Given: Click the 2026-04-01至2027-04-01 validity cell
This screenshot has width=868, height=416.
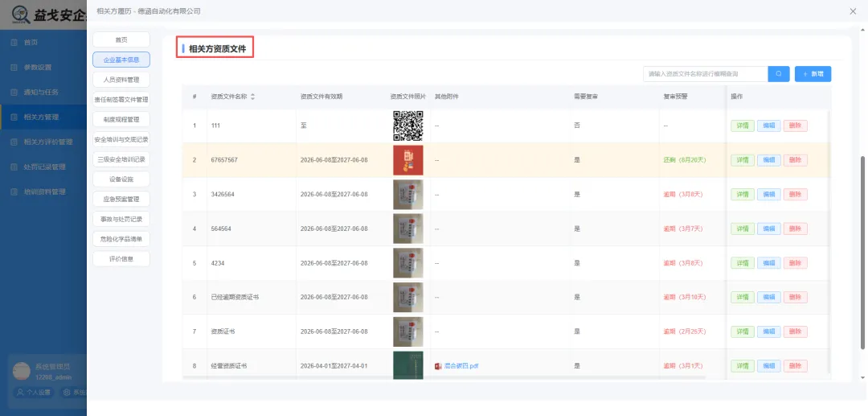Looking at the screenshot, I should [x=334, y=366].
